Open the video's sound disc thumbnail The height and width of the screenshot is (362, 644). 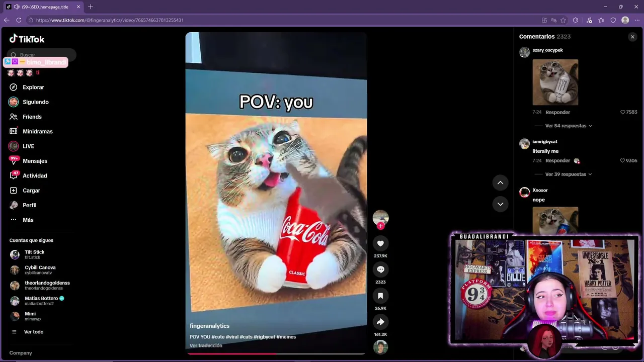(380, 347)
